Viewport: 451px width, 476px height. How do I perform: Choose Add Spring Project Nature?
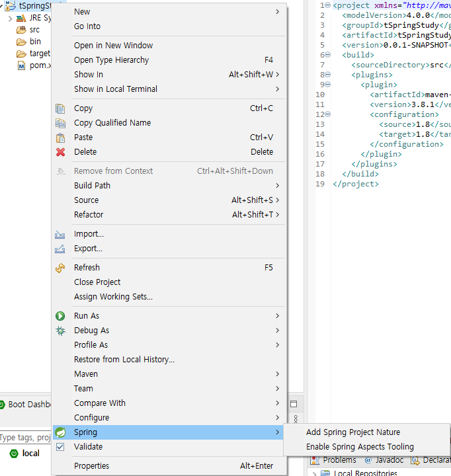(366, 432)
